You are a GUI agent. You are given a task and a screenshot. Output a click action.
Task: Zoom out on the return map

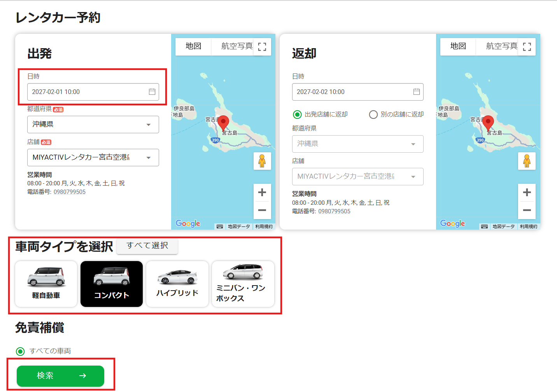tap(527, 210)
